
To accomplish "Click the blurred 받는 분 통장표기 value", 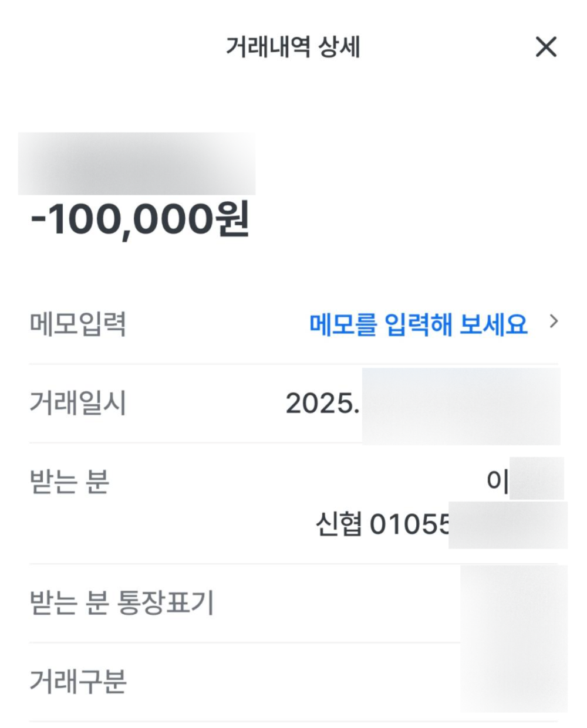I will pos(514,602).
